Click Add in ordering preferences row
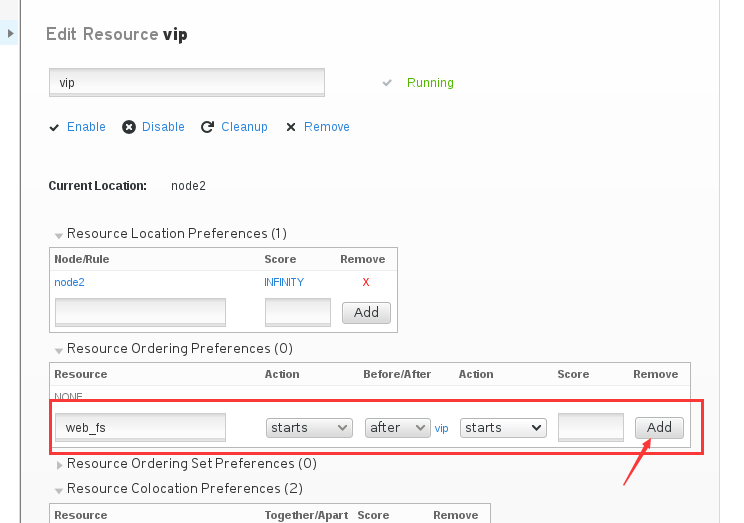The image size is (744, 523). 659,428
